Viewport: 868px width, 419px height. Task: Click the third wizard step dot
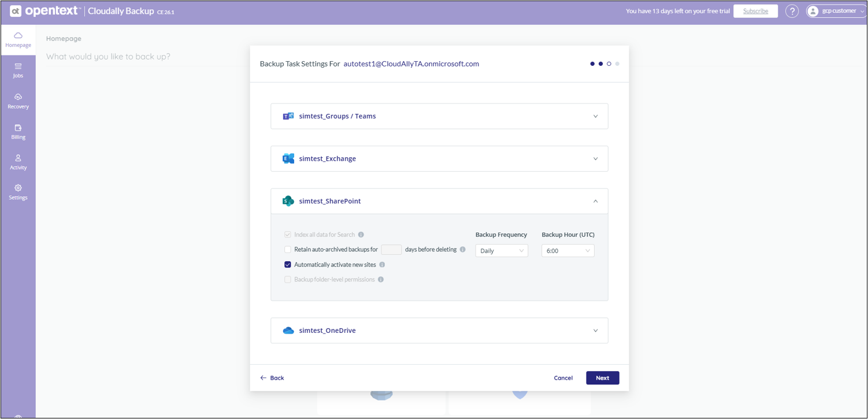click(609, 64)
